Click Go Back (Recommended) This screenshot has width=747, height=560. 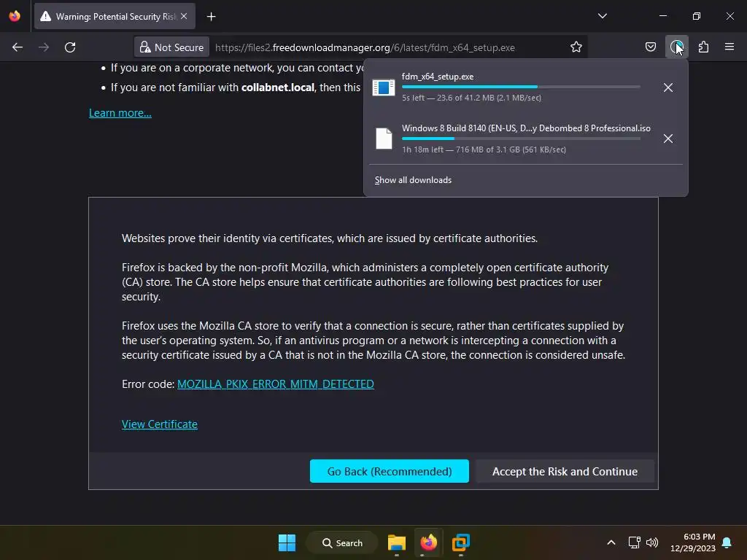390,471
